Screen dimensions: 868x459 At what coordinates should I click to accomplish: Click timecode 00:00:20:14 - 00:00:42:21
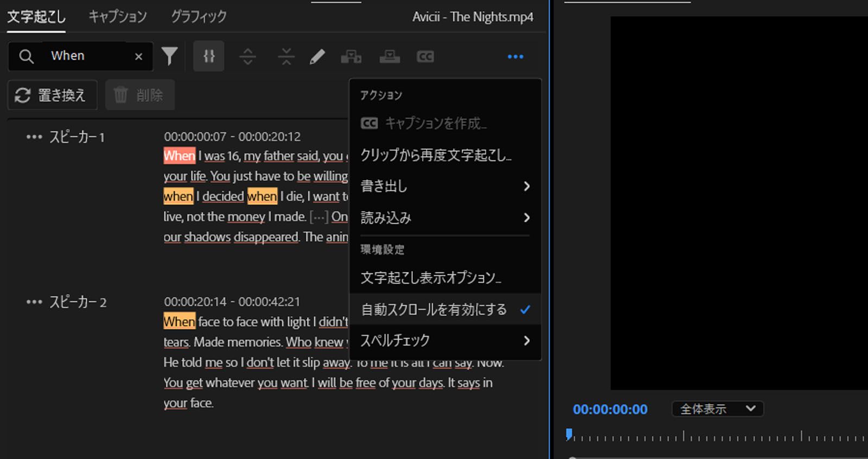232,301
